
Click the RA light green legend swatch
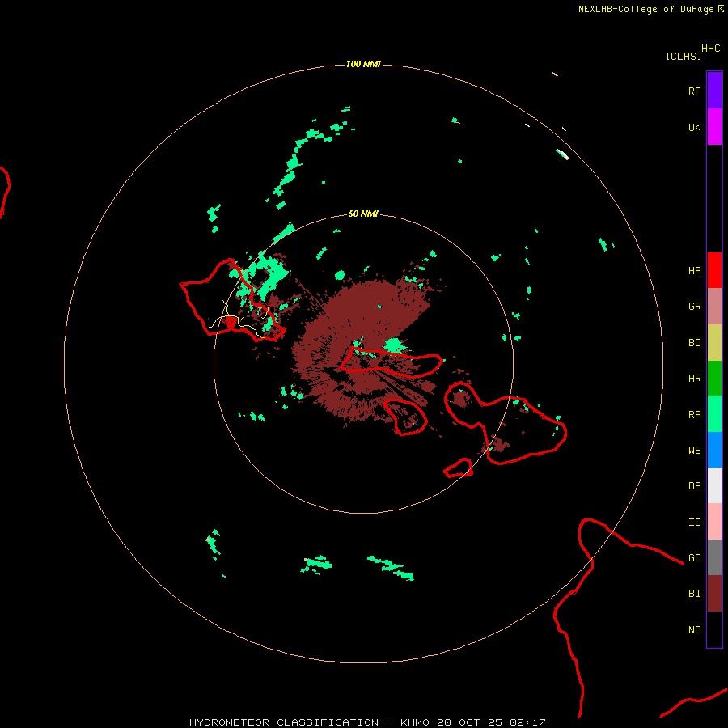click(714, 414)
